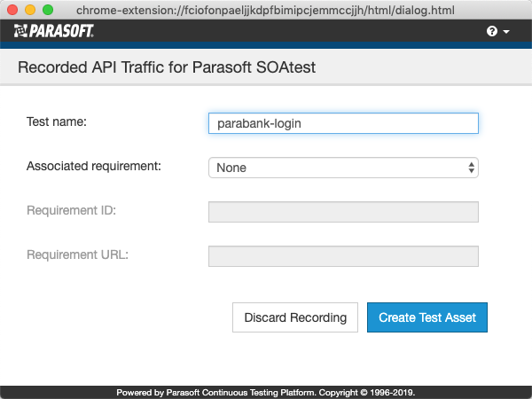Open the help question mark menu
Screen dimensions: 532x399
491,31
